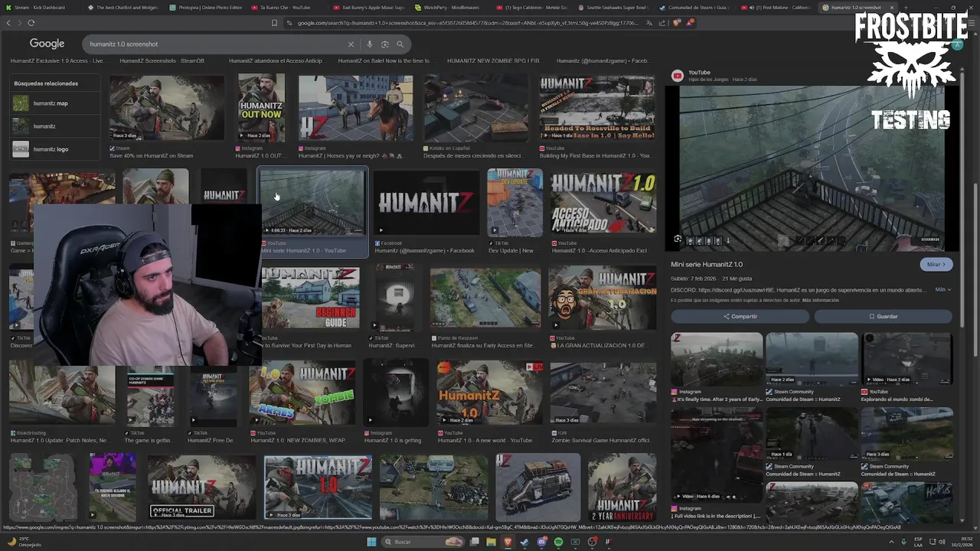980x551 pixels.
Task: Click the Windows taskbar Buscar search box
Action: [x=421, y=542]
